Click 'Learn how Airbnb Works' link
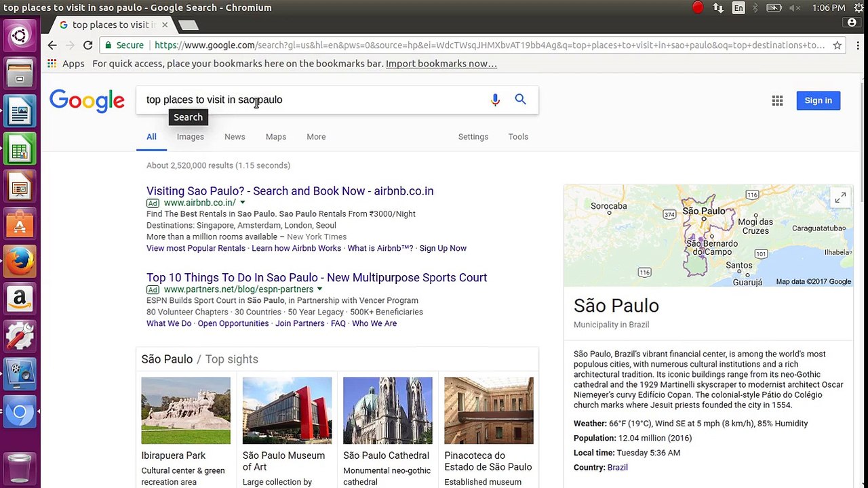 point(296,248)
